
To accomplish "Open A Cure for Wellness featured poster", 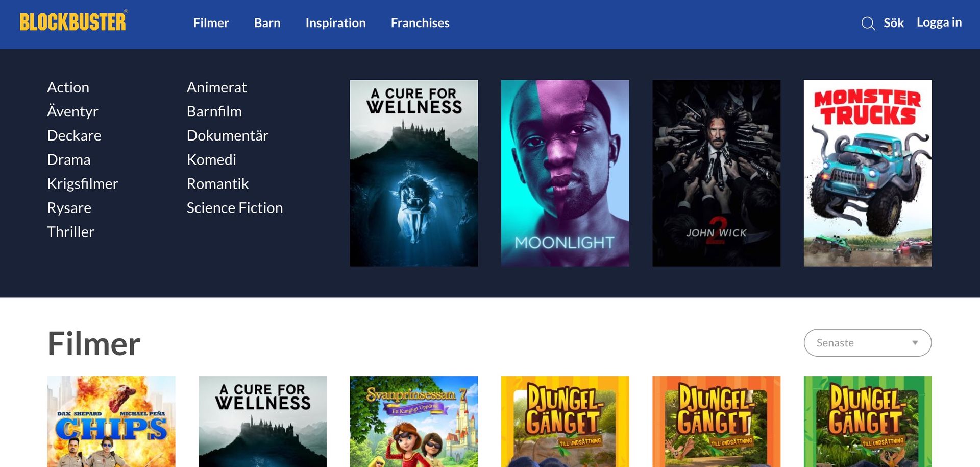I will (414, 173).
